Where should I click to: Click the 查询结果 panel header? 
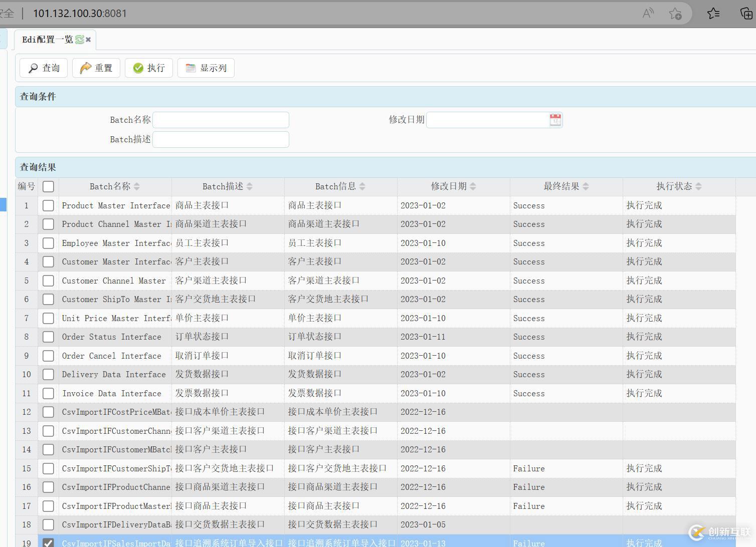[386, 167]
